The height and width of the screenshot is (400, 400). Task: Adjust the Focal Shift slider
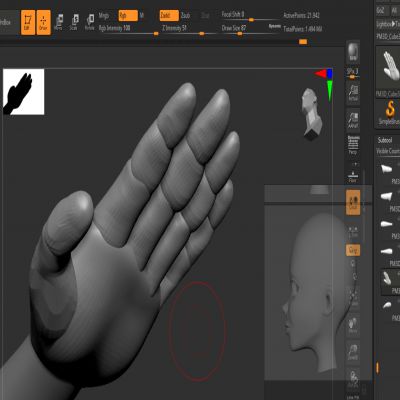tap(250, 16)
